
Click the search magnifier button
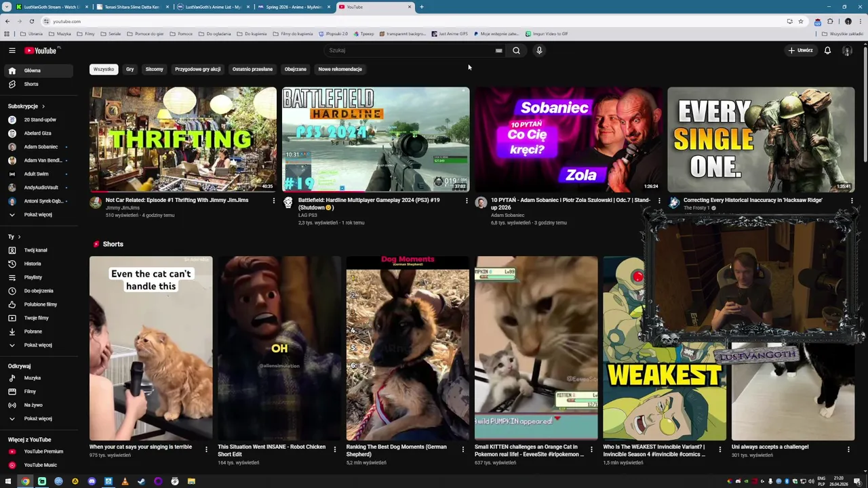tap(516, 50)
